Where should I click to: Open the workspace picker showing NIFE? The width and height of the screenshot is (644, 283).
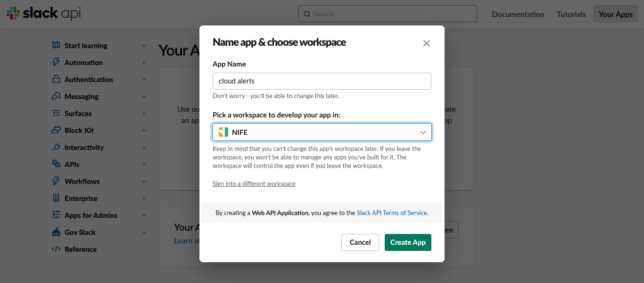pos(322,132)
